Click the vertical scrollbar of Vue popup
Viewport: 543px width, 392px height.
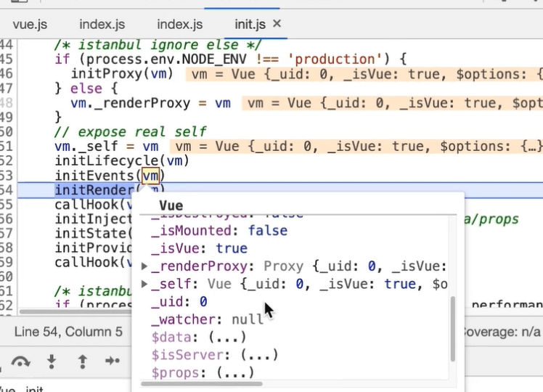point(452,329)
